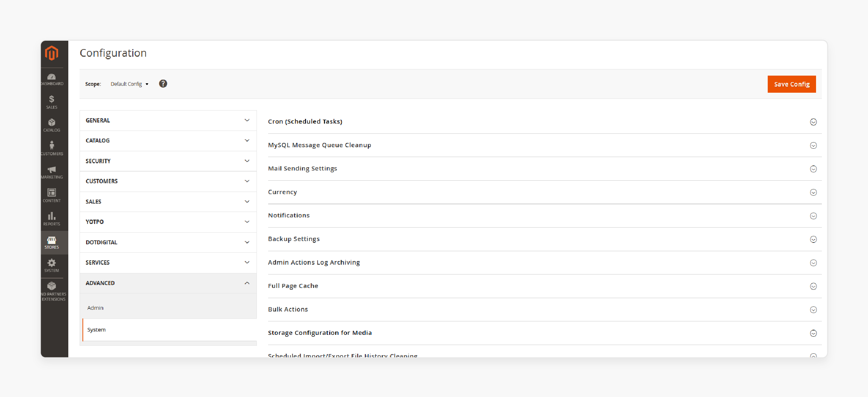Expand the SALES configuration tab
Image resolution: width=868 pixels, height=397 pixels.
click(x=168, y=201)
